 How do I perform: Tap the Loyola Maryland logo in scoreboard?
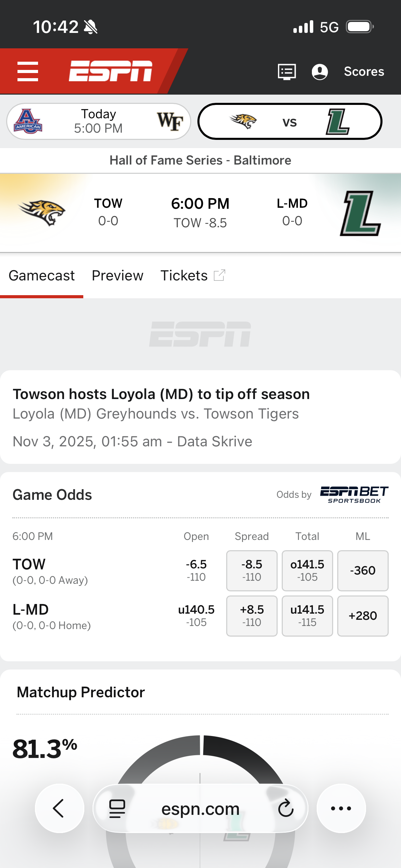click(360, 213)
